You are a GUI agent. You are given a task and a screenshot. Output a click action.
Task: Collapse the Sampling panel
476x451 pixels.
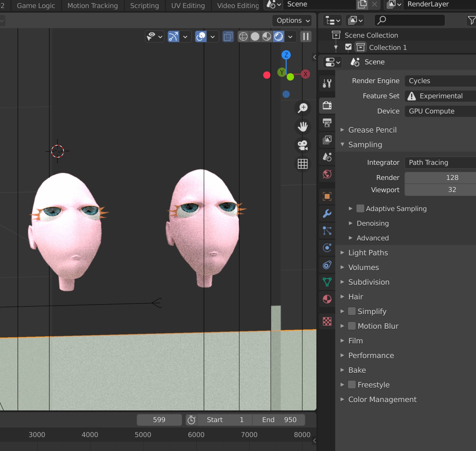point(365,144)
